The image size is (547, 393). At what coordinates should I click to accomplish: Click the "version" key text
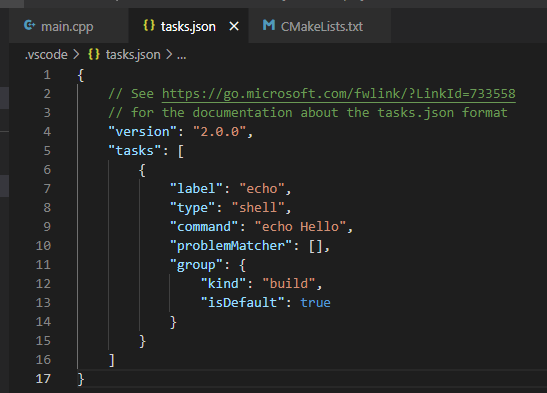143,132
